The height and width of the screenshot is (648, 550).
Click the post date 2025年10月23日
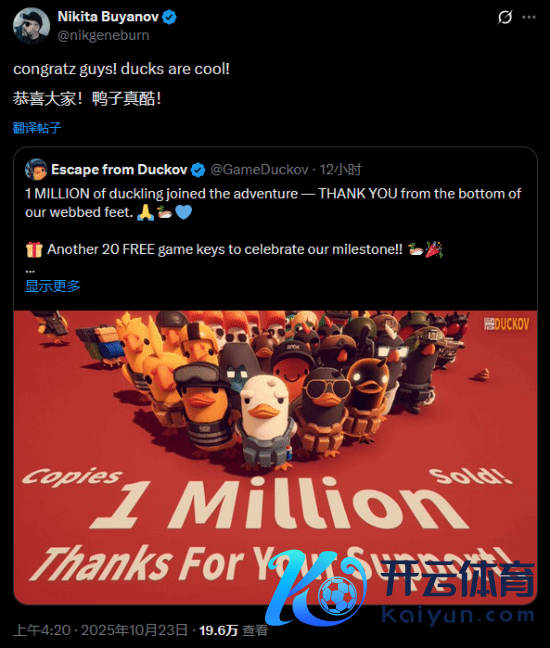134,630
